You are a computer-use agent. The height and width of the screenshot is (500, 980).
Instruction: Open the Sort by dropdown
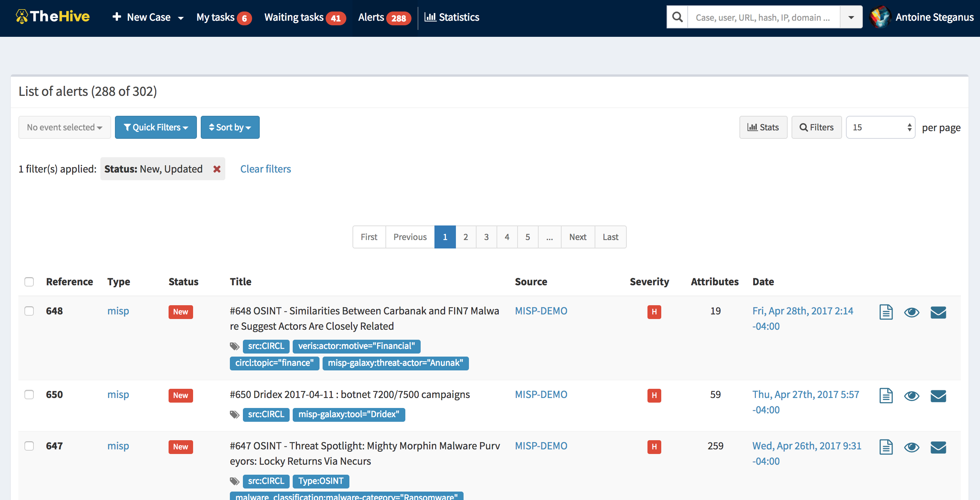230,127
